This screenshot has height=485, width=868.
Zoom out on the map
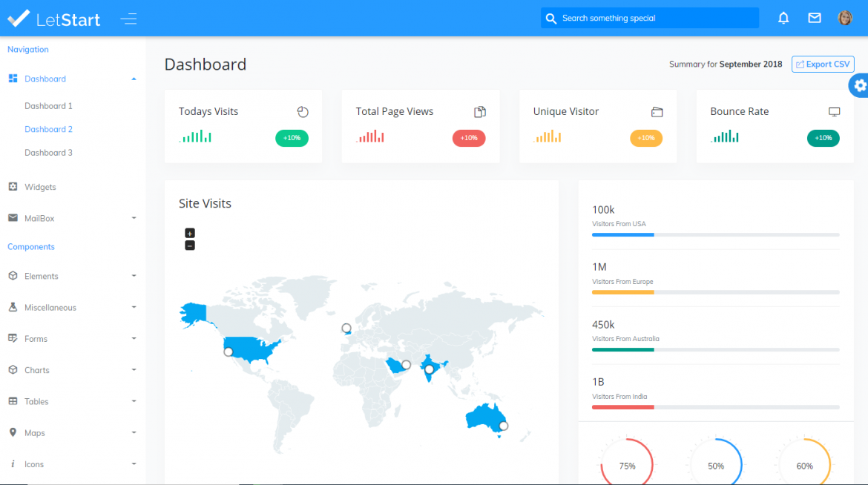point(190,245)
